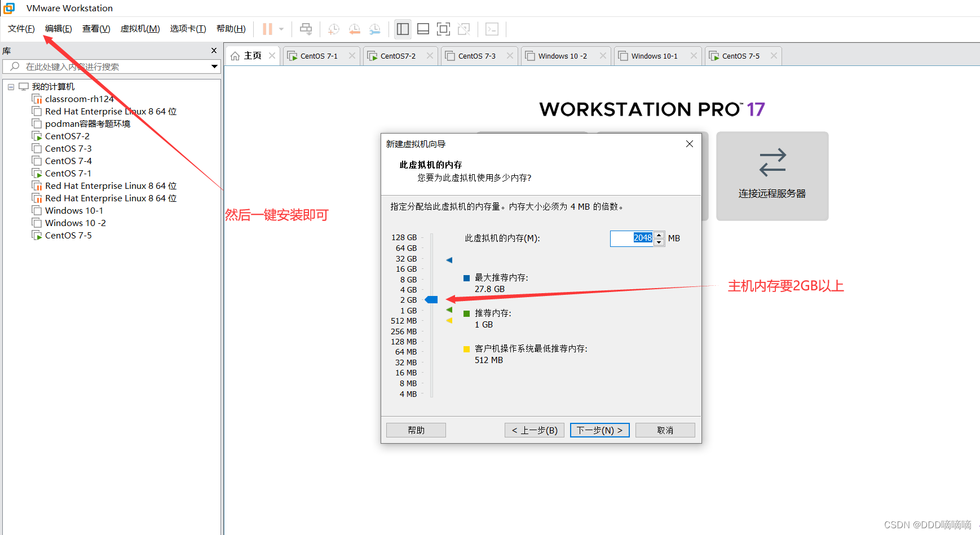The height and width of the screenshot is (535, 980).
Task: Open the power options dropdown arrow beside the pause icon
Action: [281, 29]
